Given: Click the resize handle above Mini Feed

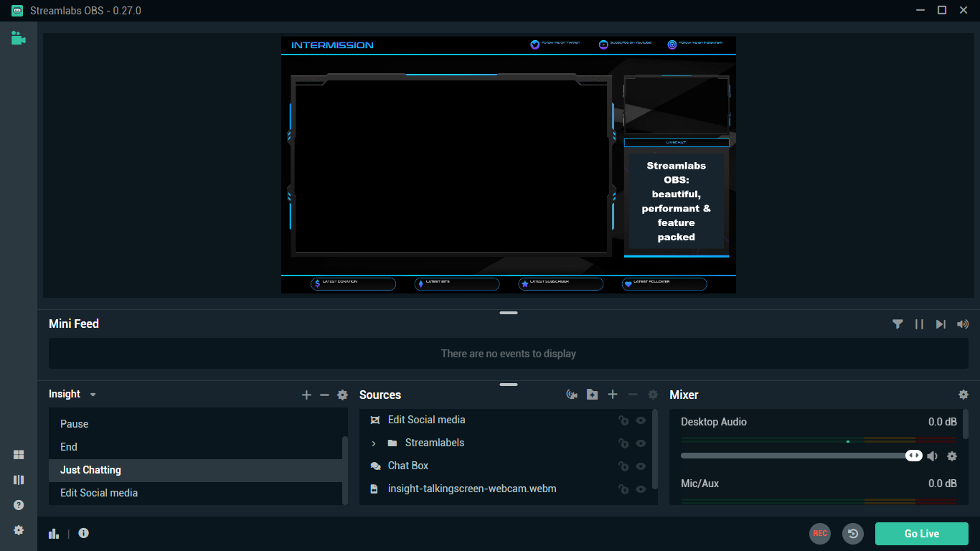Looking at the screenshot, I should [x=509, y=313].
